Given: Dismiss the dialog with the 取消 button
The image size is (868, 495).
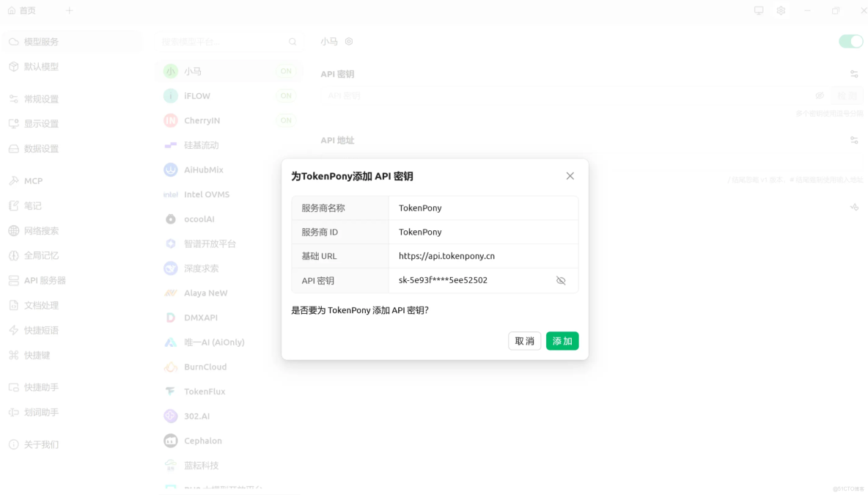Looking at the screenshot, I should point(524,340).
